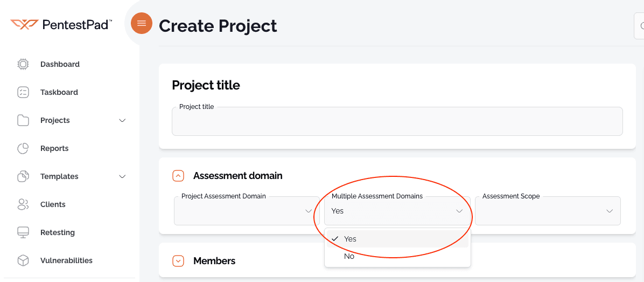The image size is (644, 282).
Task: Expand the Templates submenu chevron
Action: pos(122,176)
